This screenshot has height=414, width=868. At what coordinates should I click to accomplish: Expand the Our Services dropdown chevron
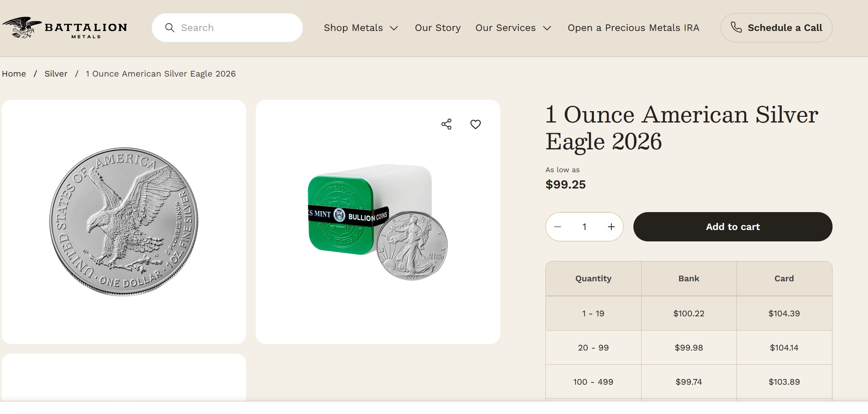(x=547, y=28)
